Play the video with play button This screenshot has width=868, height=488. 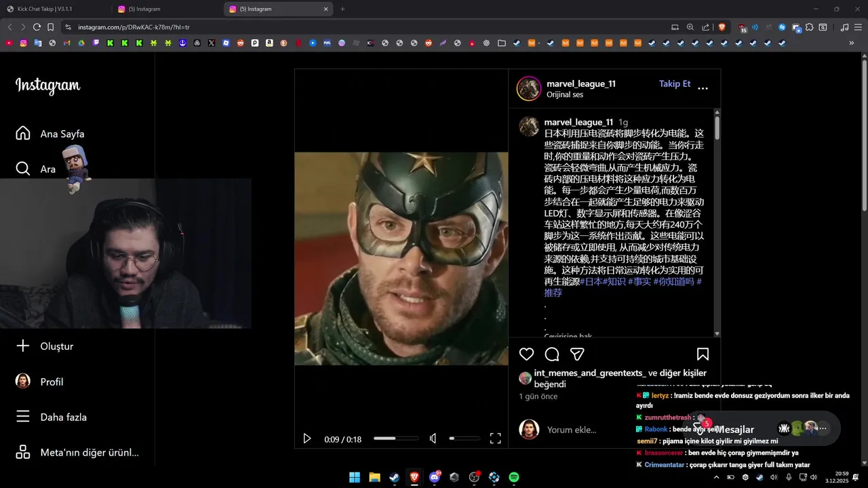tap(307, 439)
